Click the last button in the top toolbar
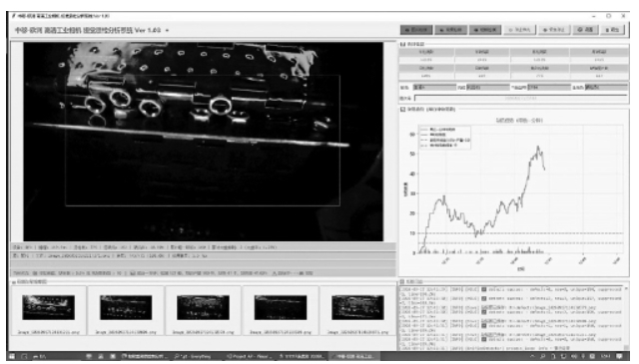 coord(612,30)
